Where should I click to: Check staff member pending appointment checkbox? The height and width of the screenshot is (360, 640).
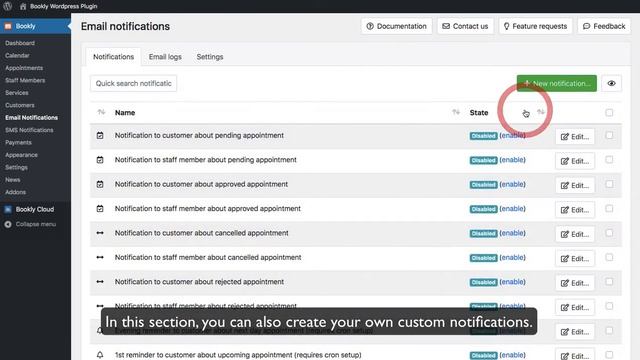click(609, 160)
